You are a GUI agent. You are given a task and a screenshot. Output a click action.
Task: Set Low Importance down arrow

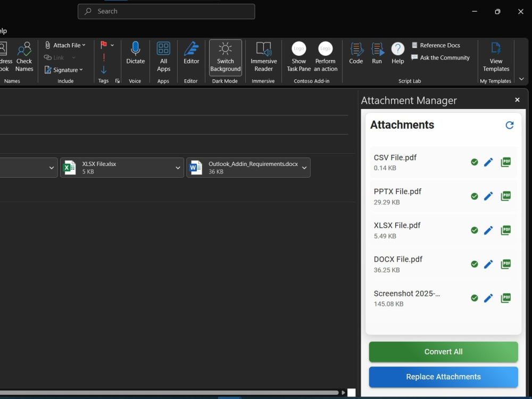pyautogui.click(x=104, y=70)
